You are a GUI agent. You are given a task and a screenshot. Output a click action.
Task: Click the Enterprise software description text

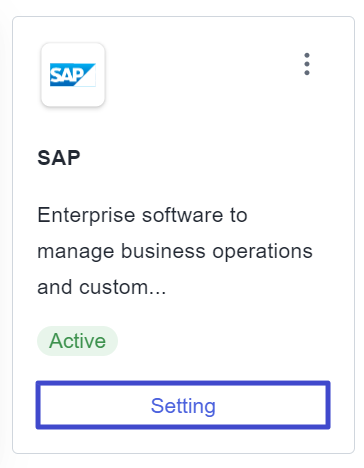tap(175, 251)
